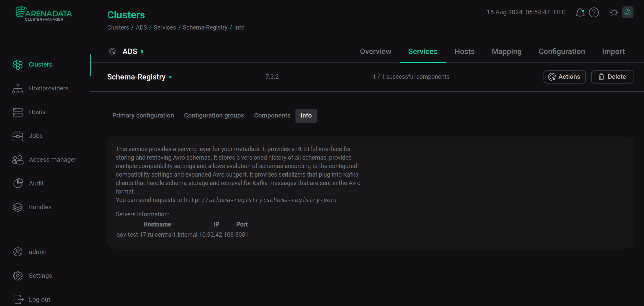Open the Hostproviders sidebar icon
Image resolution: width=644 pixels, height=306 pixels.
18,88
